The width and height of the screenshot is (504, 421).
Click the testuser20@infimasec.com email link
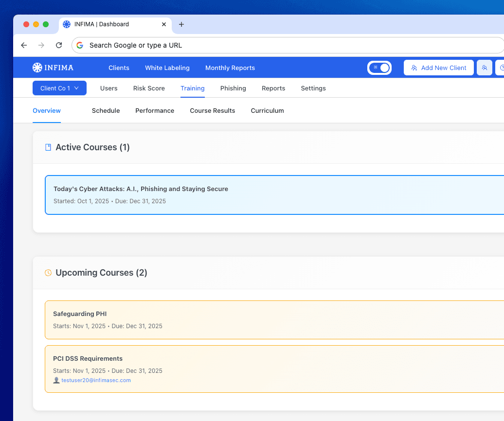pyautogui.click(x=96, y=380)
